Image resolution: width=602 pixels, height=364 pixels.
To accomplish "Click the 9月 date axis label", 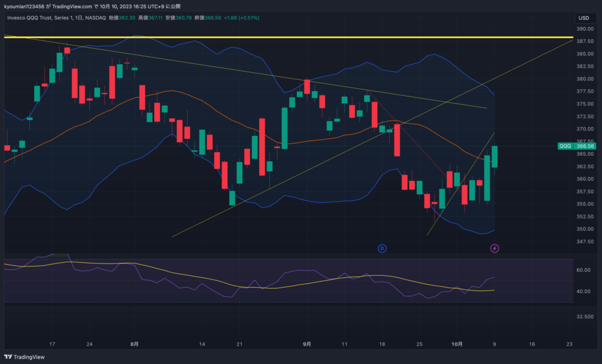I will 307,344.
